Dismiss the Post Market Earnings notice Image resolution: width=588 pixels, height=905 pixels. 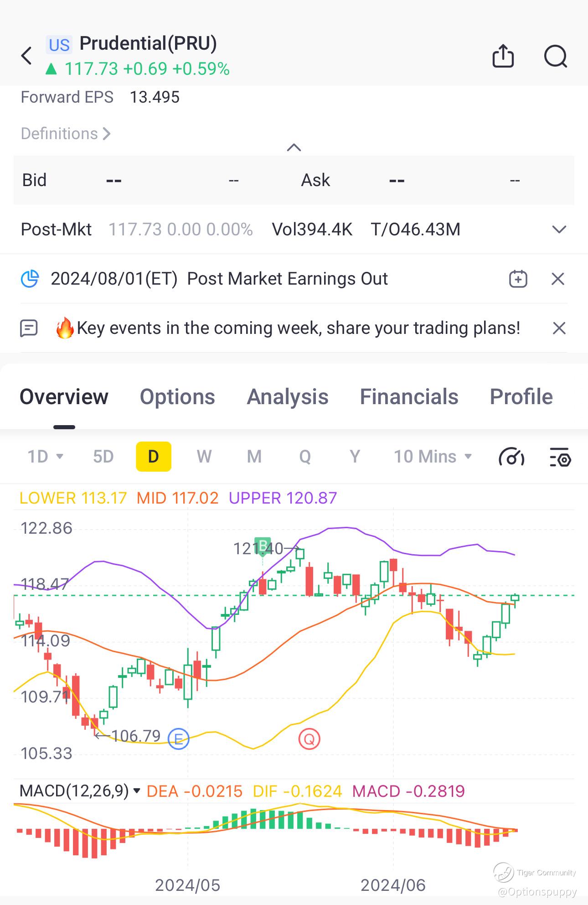click(x=558, y=279)
